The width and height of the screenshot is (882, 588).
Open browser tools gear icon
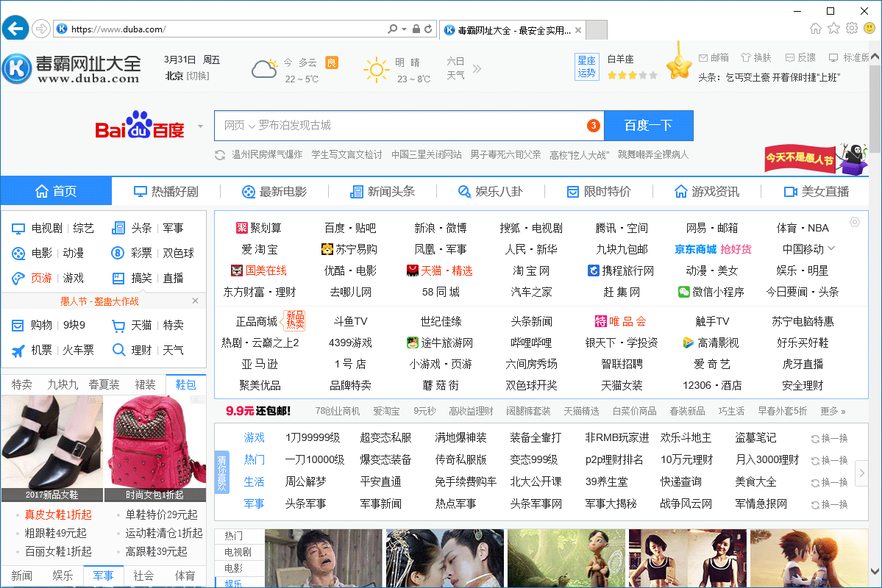(852, 28)
